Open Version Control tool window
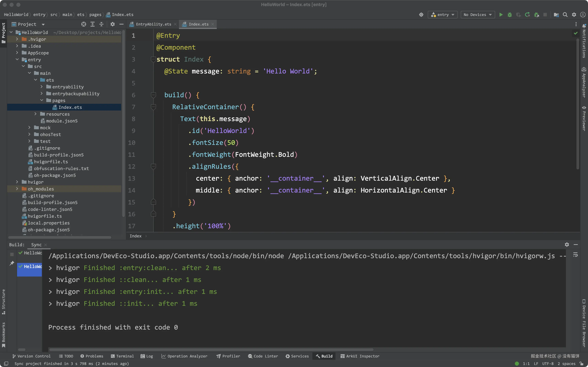This screenshot has width=588, height=367. pos(31,356)
